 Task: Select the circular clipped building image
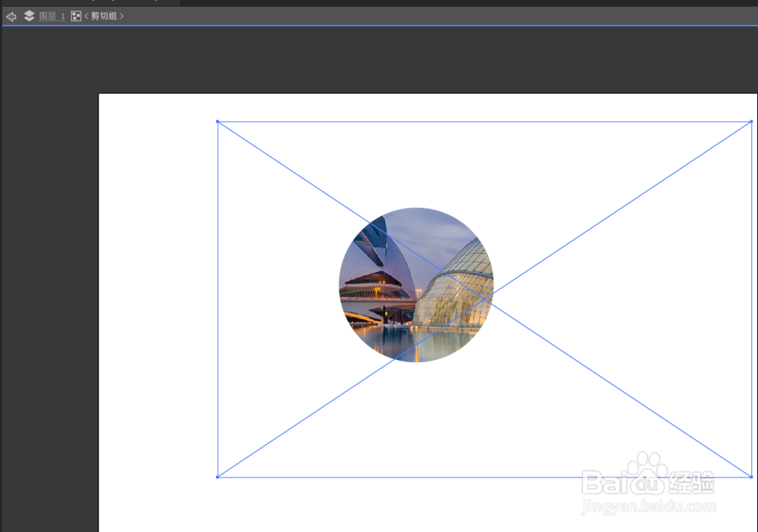point(416,285)
